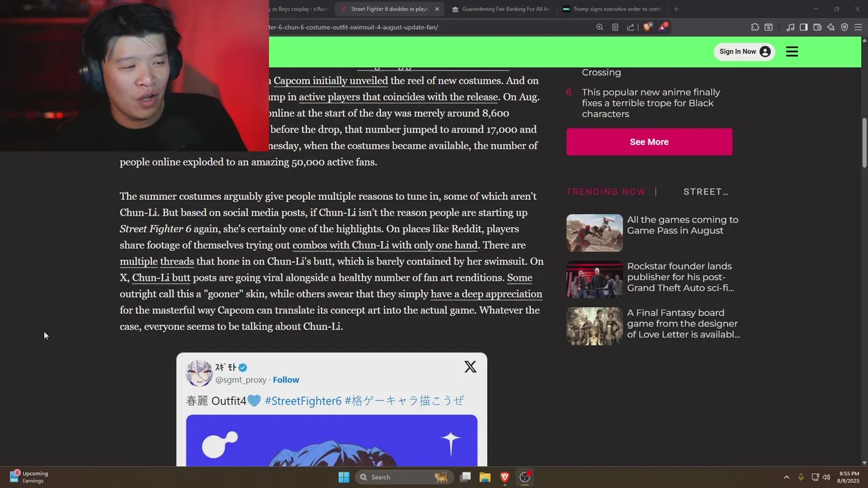868x488 pixels.
Task: Click the pink See More button
Action: pos(649,142)
